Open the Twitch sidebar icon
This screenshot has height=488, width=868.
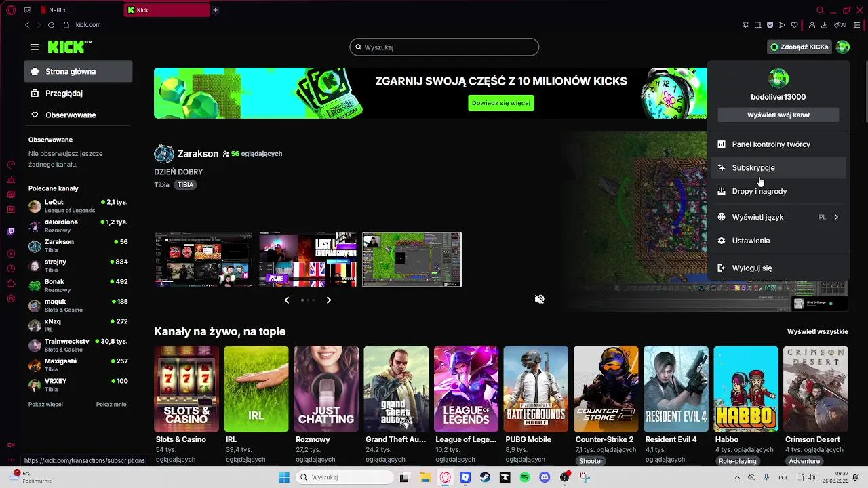click(11, 231)
